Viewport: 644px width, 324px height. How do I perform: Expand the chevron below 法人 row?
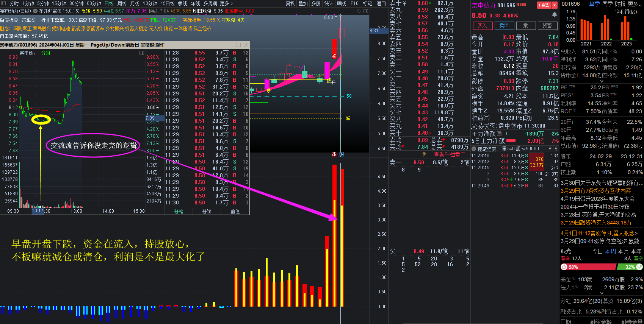click(602, 293)
